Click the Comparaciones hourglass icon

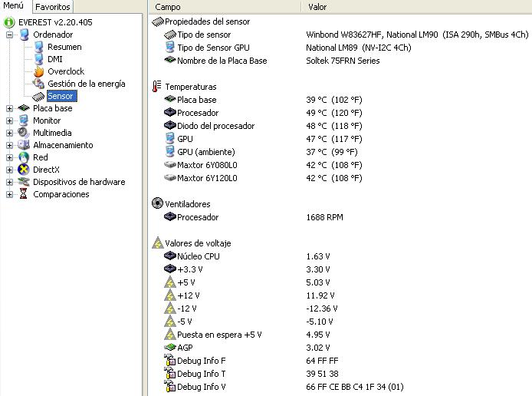click(x=24, y=194)
